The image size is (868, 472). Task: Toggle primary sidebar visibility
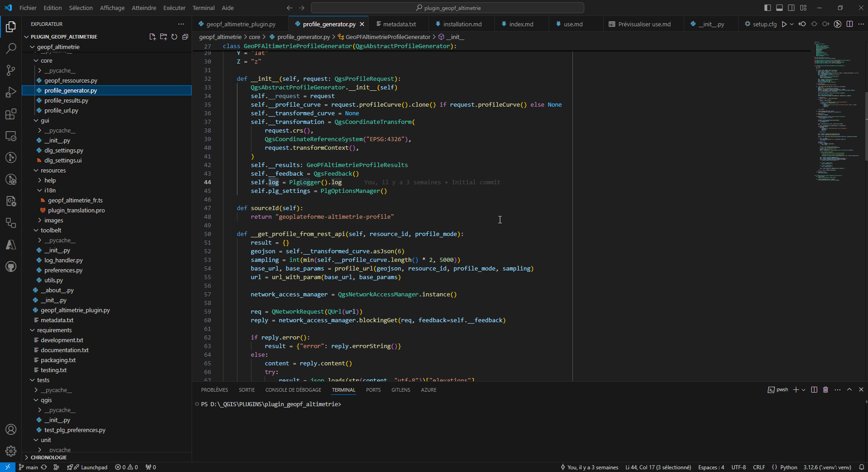[768, 8]
